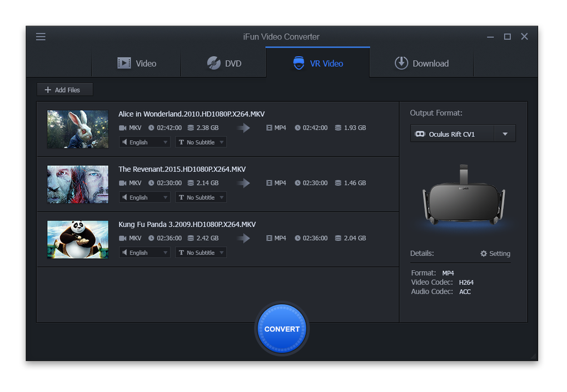
Task: Click the title Kung Fu Panda 3.2009.HD1080P.X264.MKV
Action: click(187, 224)
